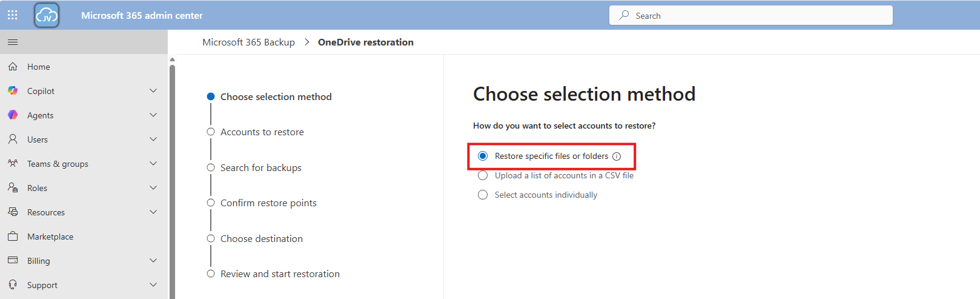Select Restore specific files or folders

[x=483, y=156]
